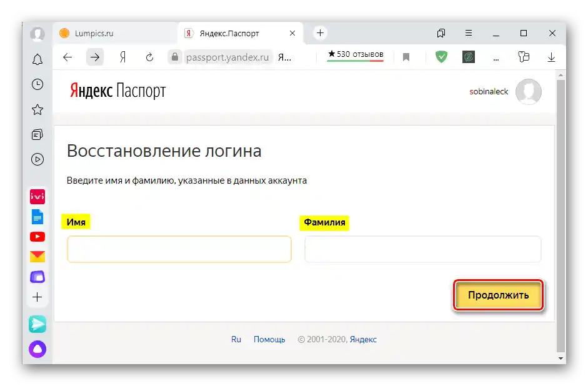Click the passport.yandex.ru address field
The width and height of the screenshot is (588, 386).
click(x=227, y=57)
